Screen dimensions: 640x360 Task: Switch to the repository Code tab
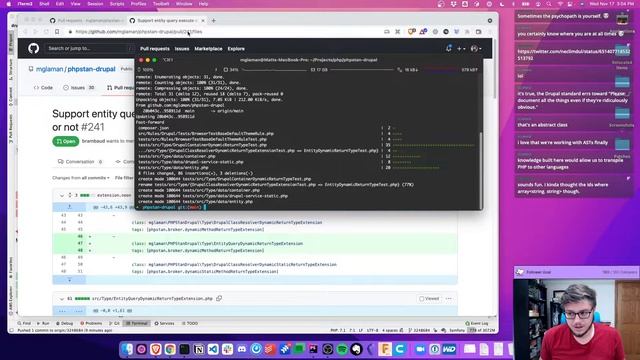pos(43,87)
